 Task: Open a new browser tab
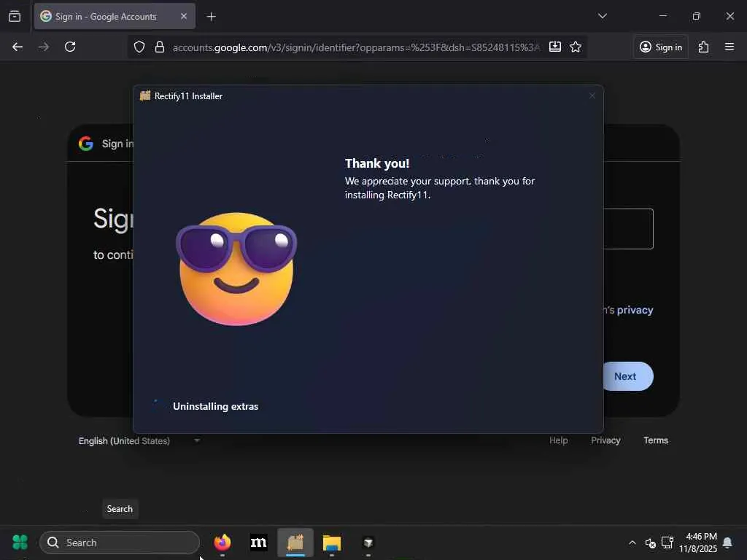(211, 17)
